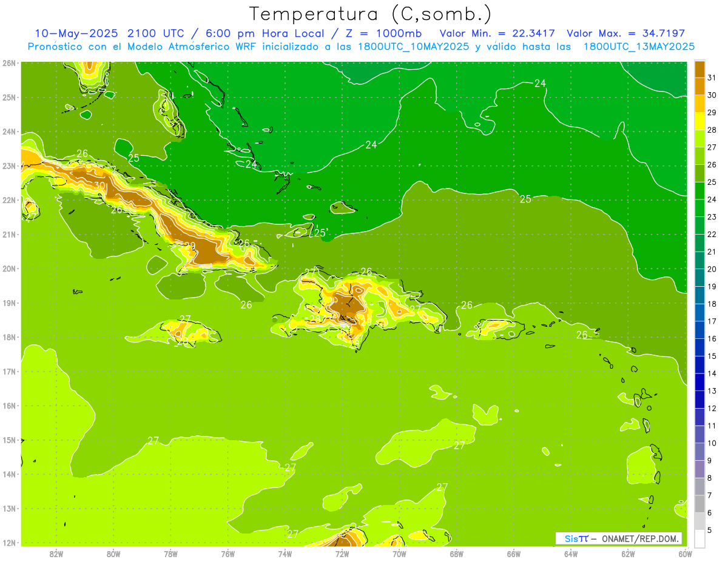Screen dimensions: 728x562
Task: Click the 18N latitude axis label
Action: pos(9,337)
